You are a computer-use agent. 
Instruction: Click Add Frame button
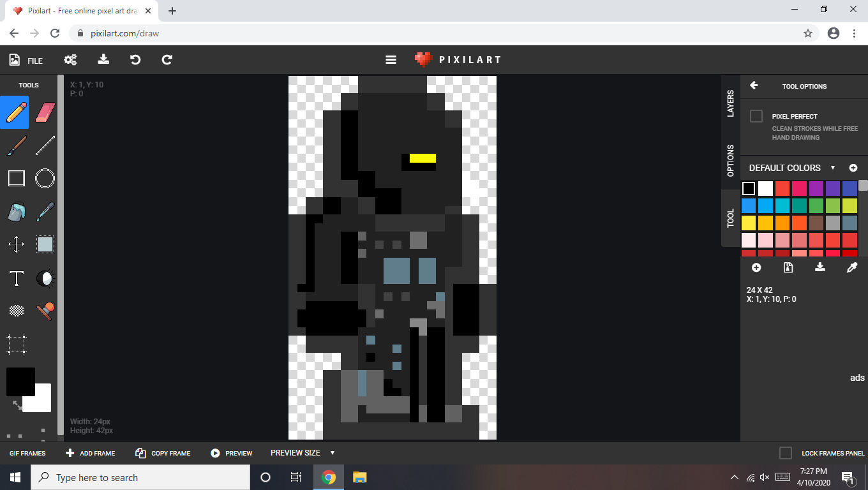point(90,453)
